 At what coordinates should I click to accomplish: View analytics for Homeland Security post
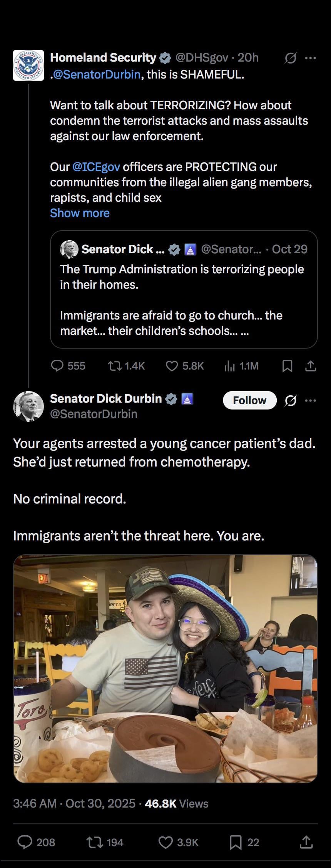point(230,366)
